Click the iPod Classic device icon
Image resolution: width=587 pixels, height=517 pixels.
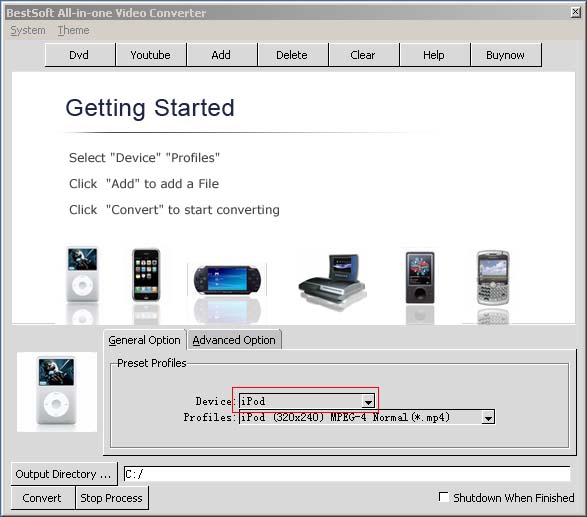coord(82,274)
